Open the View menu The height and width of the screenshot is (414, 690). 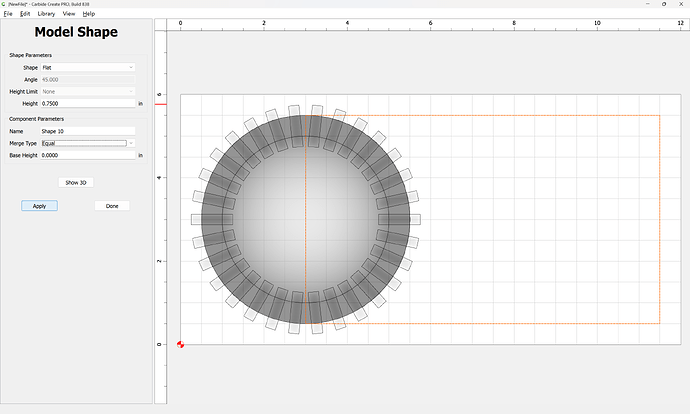tap(68, 14)
